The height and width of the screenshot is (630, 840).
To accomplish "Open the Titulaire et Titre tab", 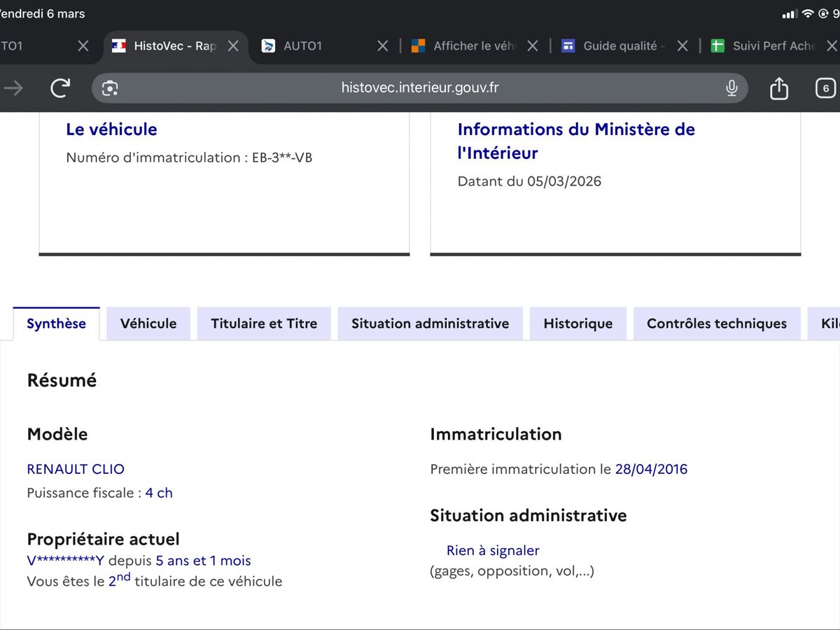I will 264,323.
